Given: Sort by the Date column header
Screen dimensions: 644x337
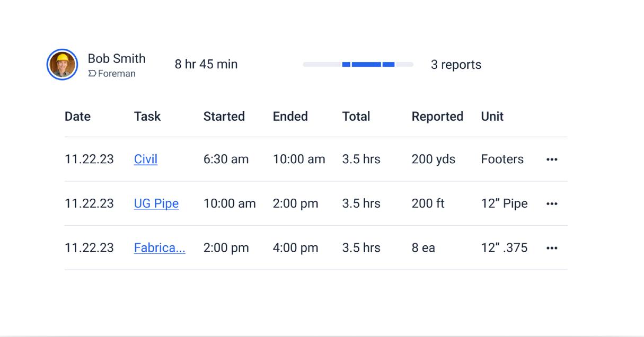Looking at the screenshot, I should 77,117.
